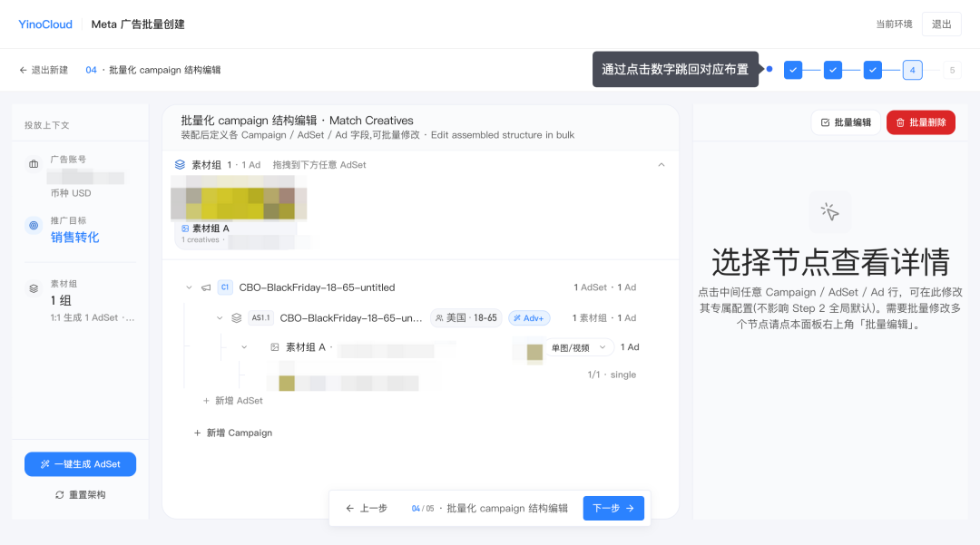The image size is (980, 545).
Task: Click the stacked layers icon beside 素材组 1
Action: click(x=180, y=165)
